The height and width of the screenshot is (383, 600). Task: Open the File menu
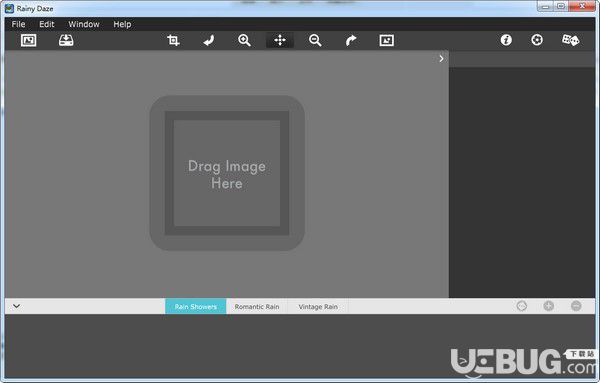pos(18,24)
